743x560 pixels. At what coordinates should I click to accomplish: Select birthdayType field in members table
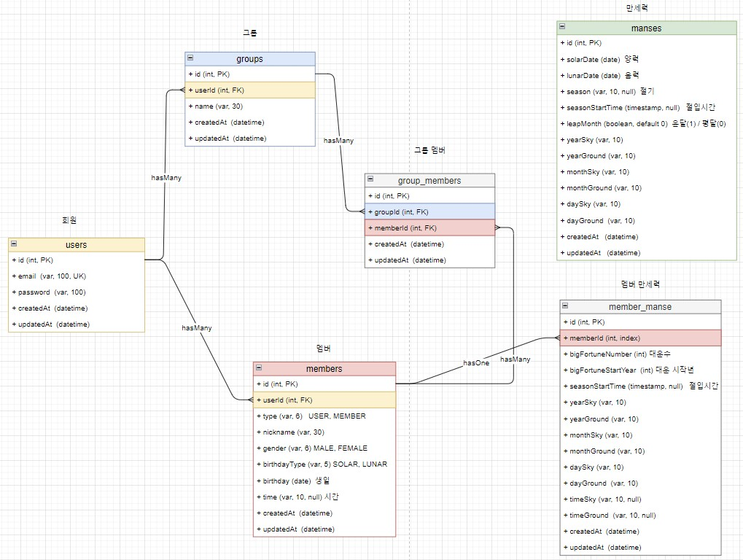324,464
